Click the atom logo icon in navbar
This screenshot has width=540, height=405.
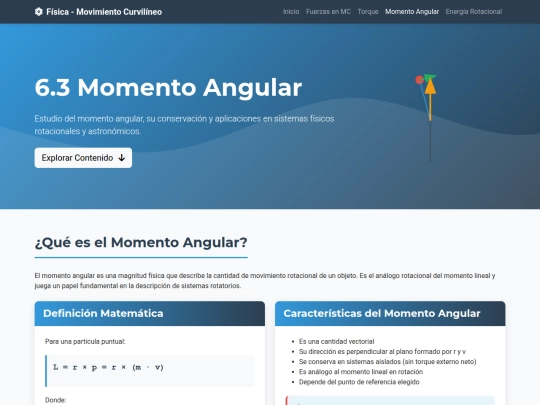click(39, 12)
